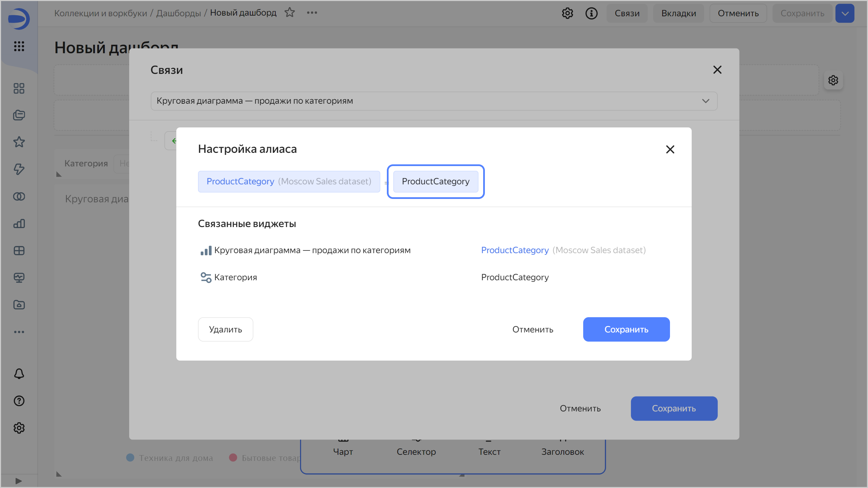This screenshot has height=488, width=868.
Task: Open help question mark icon
Action: point(19,401)
